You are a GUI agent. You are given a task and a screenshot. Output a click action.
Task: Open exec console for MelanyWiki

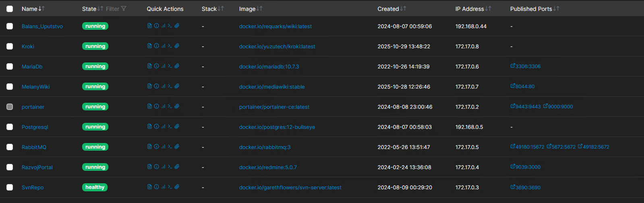click(x=170, y=86)
